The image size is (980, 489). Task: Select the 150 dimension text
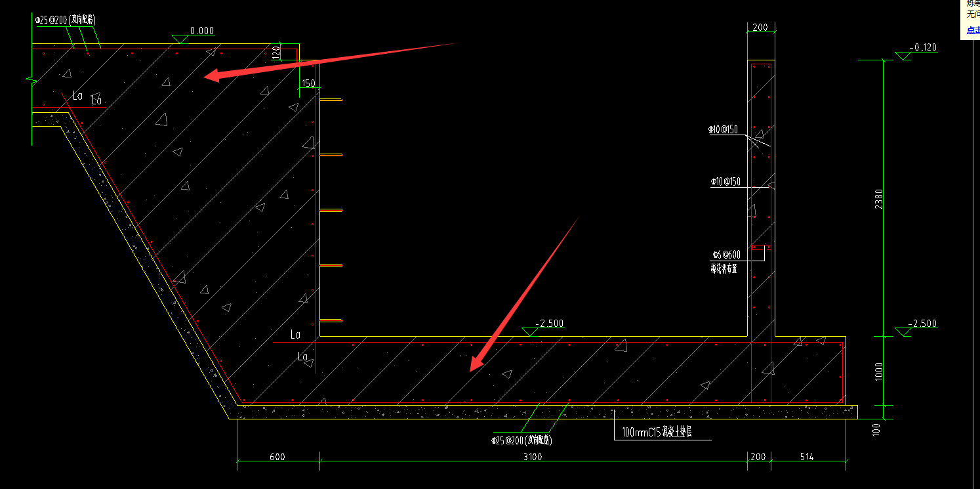tap(308, 83)
